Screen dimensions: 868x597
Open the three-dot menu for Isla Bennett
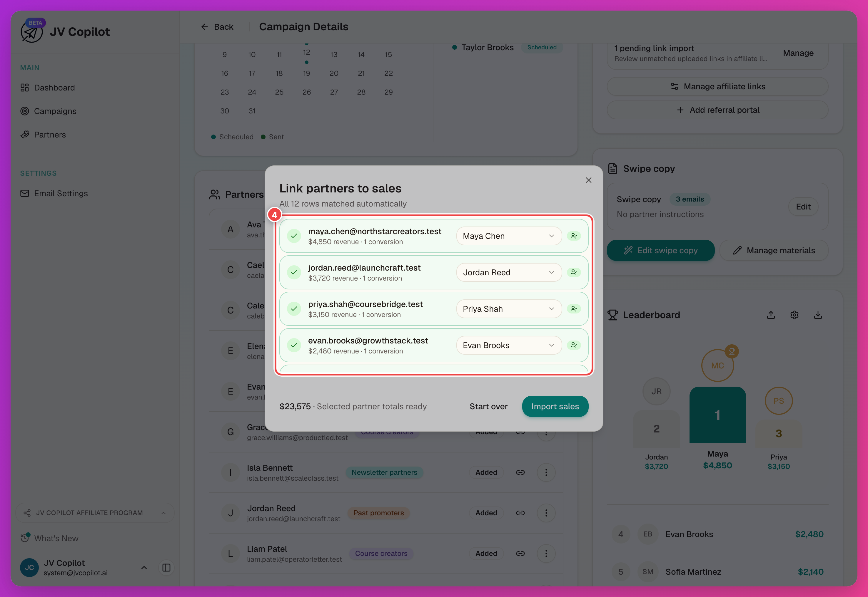[x=546, y=472]
